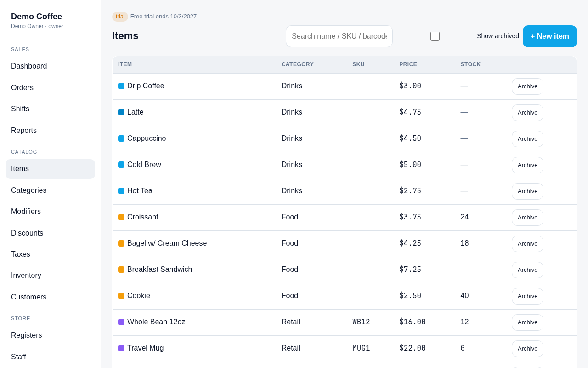Click the purple swatch beside Travel Mug
The image size is (588, 368).
121,348
